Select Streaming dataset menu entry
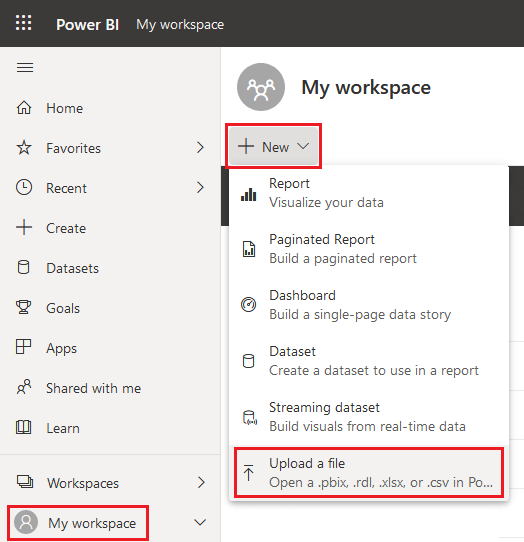Screen dimensions: 524x542 click(x=369, y=417)
